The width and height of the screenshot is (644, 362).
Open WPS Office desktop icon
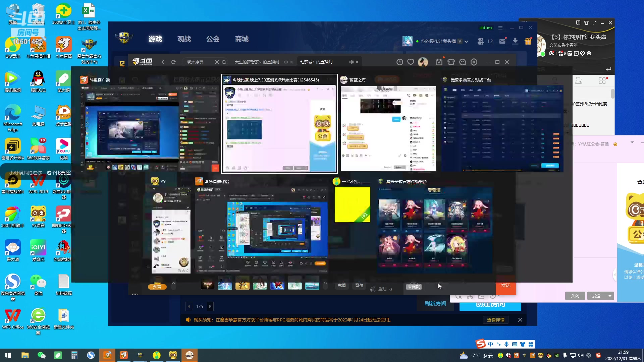click(x=13, y=318)
